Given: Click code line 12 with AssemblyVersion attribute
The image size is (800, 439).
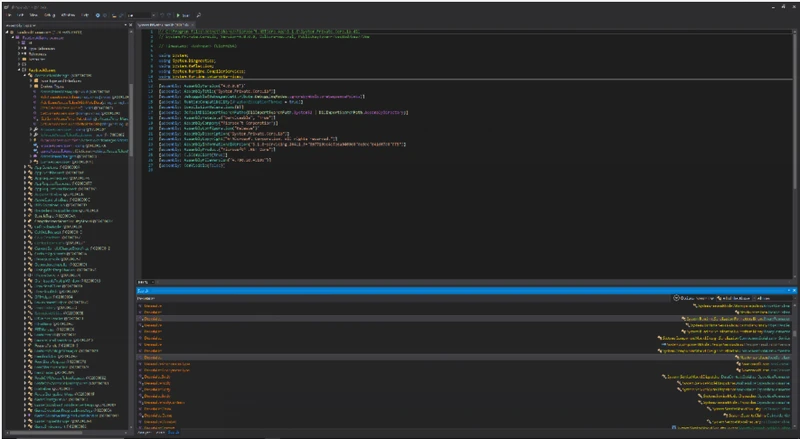Looking at the screenshot, I should tap(202, 86).
